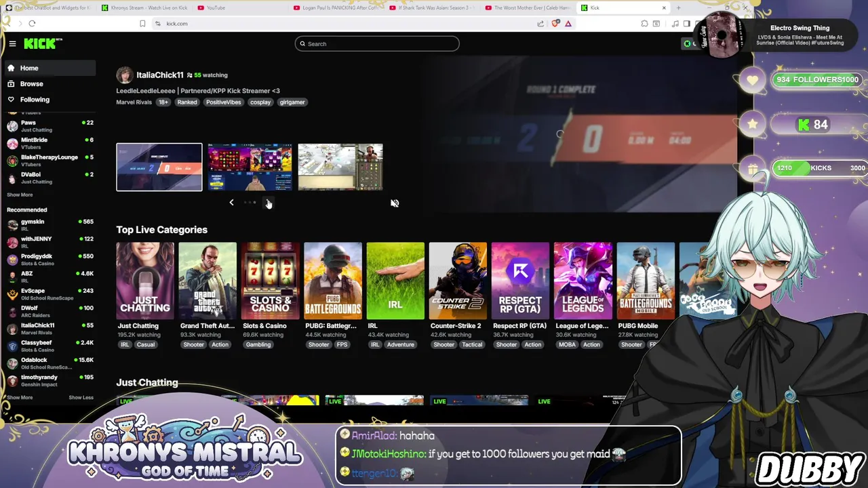Close the active Kick tab

click(x=664, y=7)
